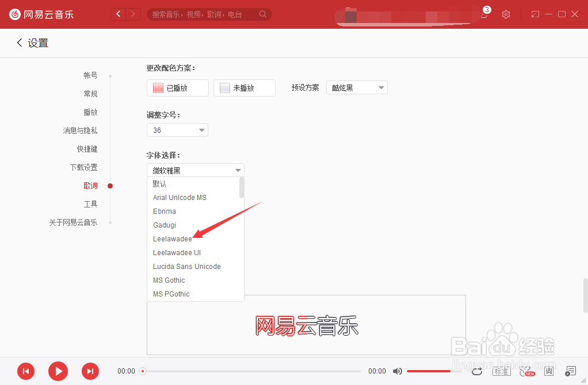Open 下载设置 settings section
This screenshot has height=385, width=588.
(83, 167)
